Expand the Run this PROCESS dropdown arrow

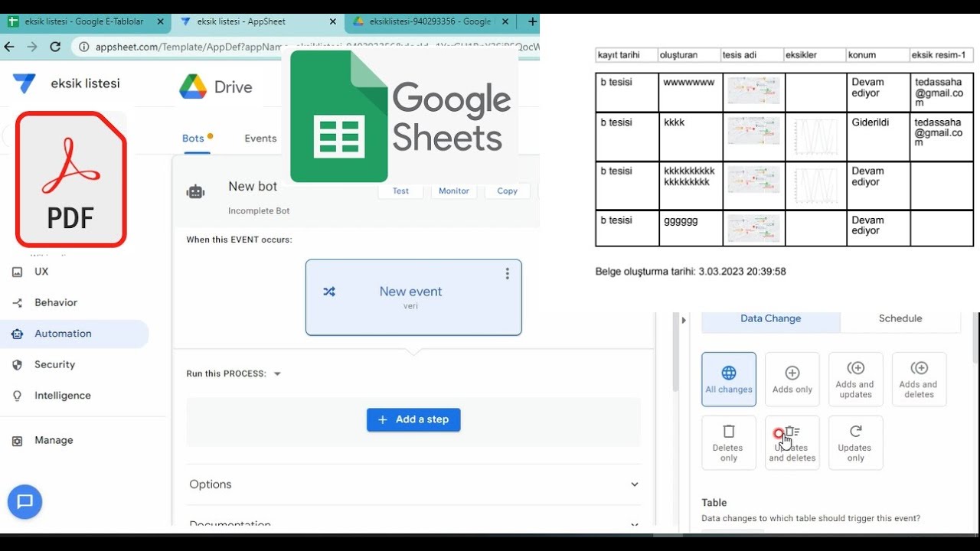[x=277, y=374]
